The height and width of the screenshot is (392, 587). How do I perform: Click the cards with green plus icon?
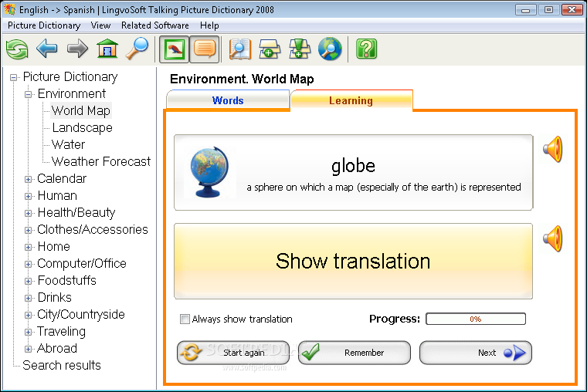pos(270,49)
